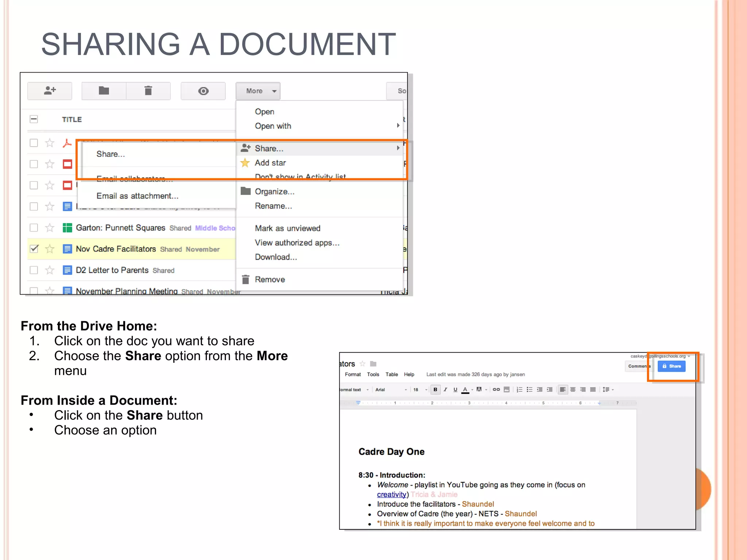
Task: Open the Format menu in document
Action: [353, 374]
